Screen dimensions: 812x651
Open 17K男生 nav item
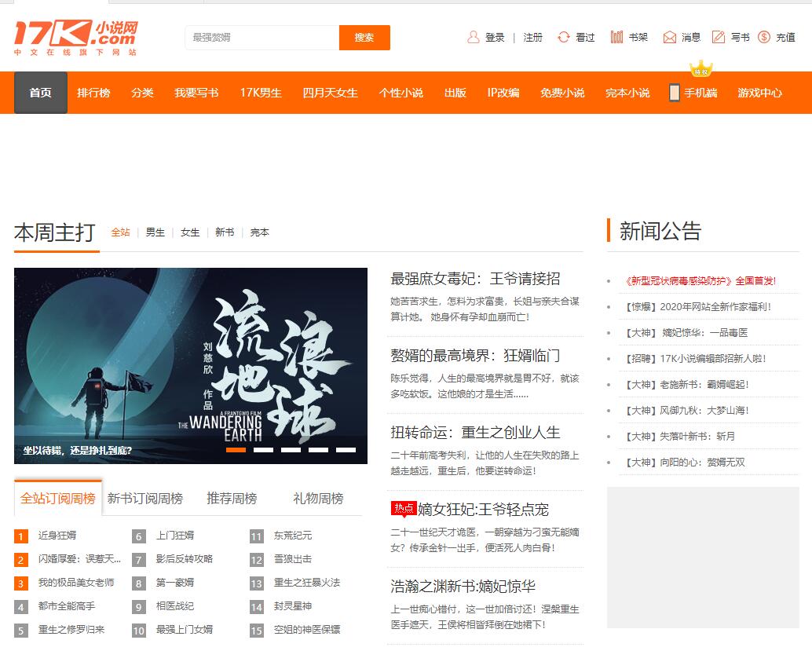point(261,93)
